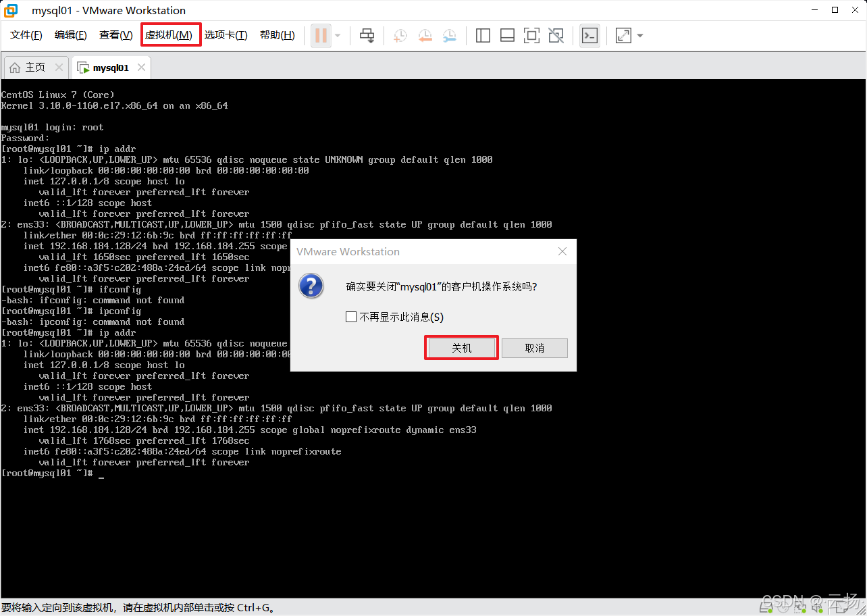Click the terminal prompt cursor line
Screen dimensions: 867x616
pos(53,473)
